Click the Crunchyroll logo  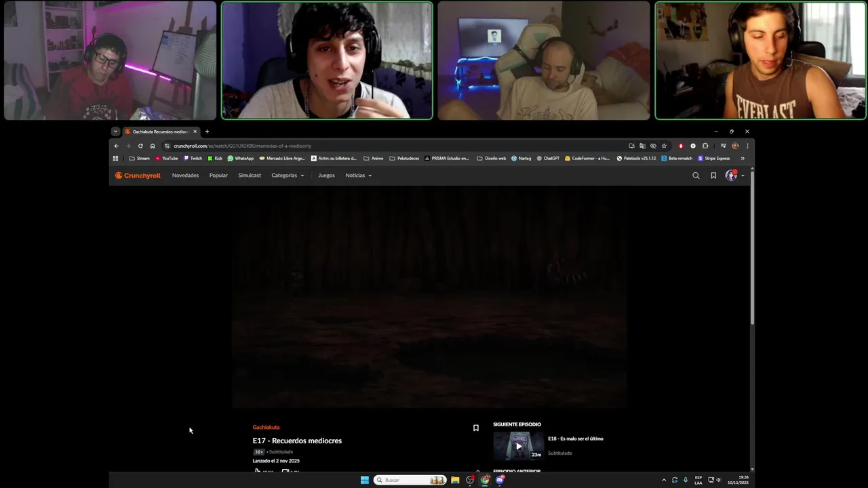coord(138,176)
